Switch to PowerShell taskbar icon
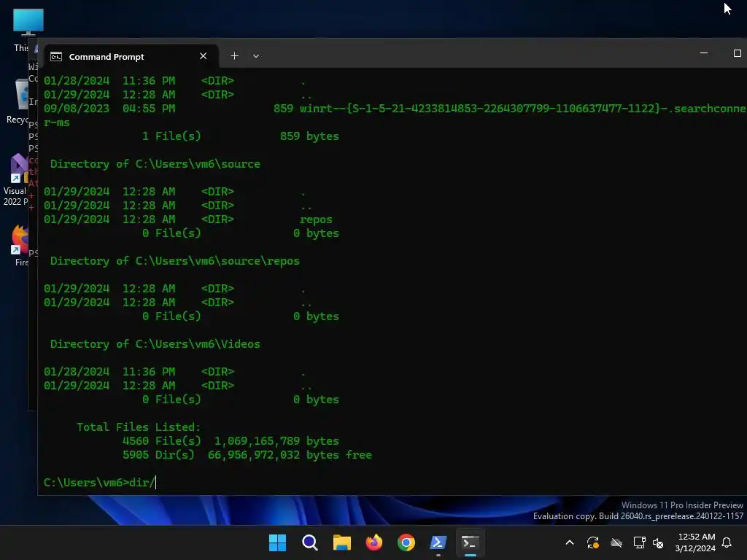 (x=438, y=542)
